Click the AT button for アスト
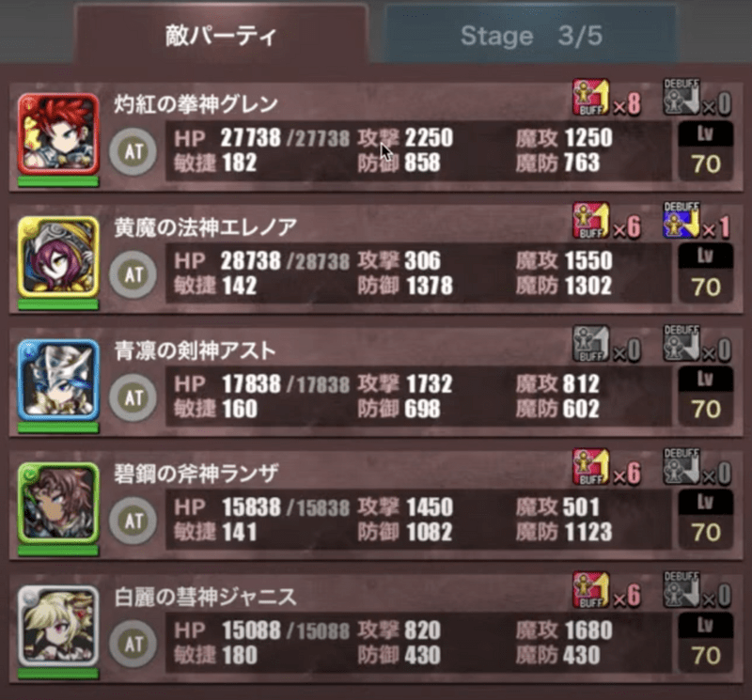The width and height of the screenshot is (752, 700). click(133, 397)
